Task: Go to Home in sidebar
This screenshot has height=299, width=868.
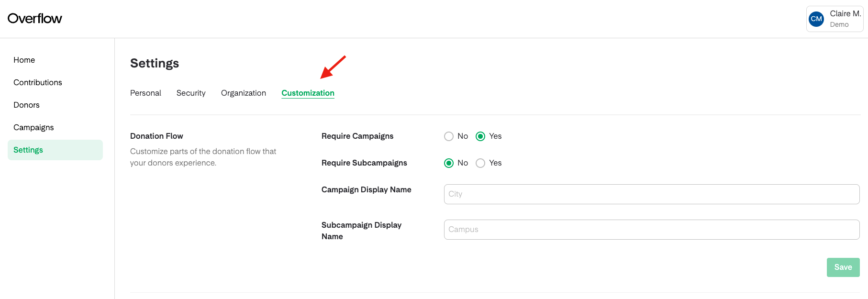Action: [x=24, y=60]
